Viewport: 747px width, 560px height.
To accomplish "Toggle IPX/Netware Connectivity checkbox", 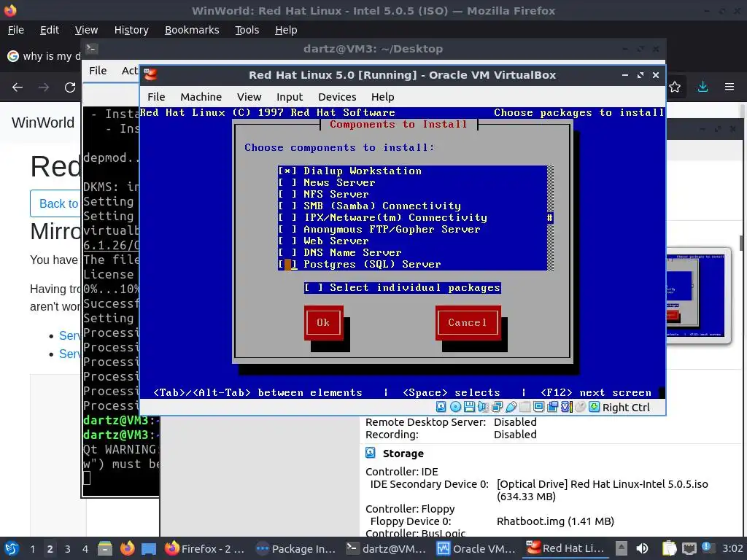I will [287, 217].
